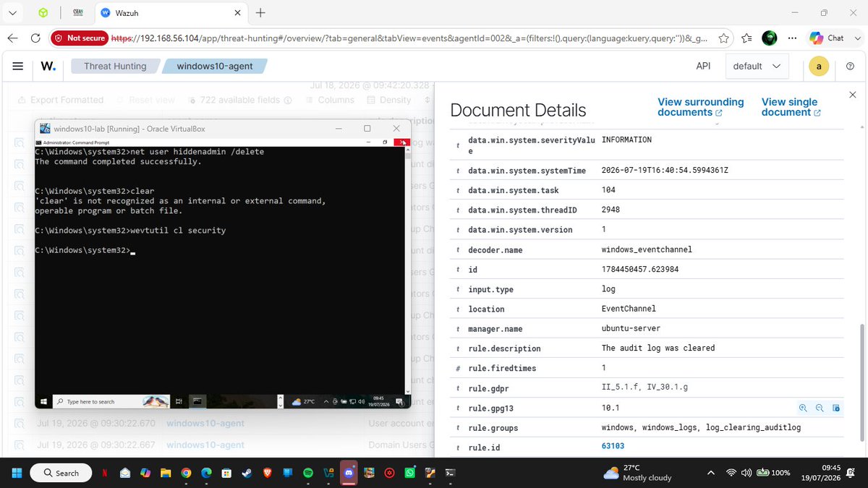Viewport: 868px width, 488px height.
Task: Open the Wazuh hamburger navigation menu
Action: (17, 66)
